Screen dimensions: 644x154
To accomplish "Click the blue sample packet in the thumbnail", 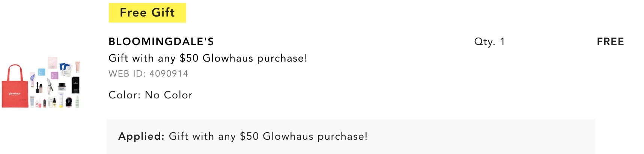I will (x=42, y=72).
